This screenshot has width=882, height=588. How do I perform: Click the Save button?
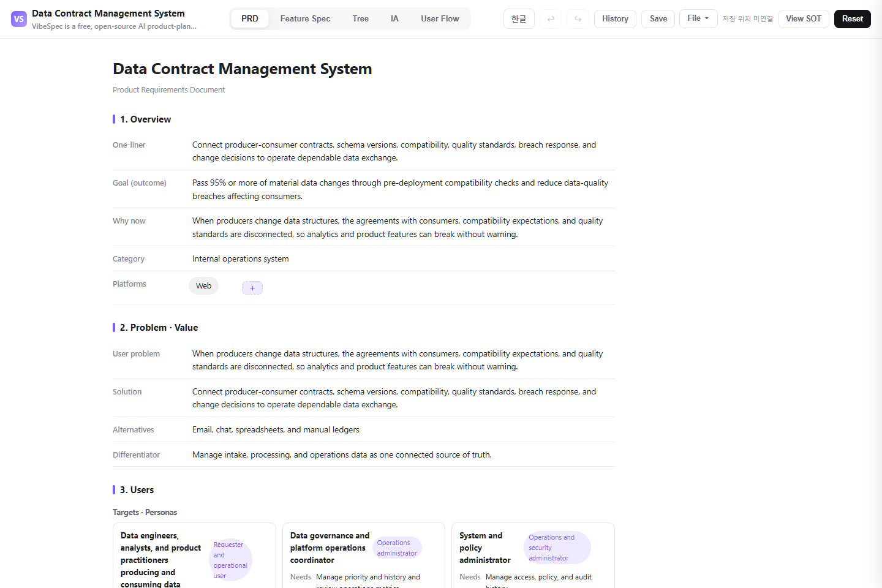(x=658, y=19)
